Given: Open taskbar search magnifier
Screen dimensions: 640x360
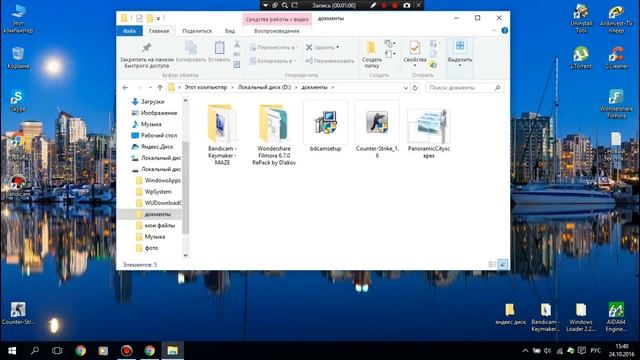Looking at the screenshot, I should tap(35, 351).
